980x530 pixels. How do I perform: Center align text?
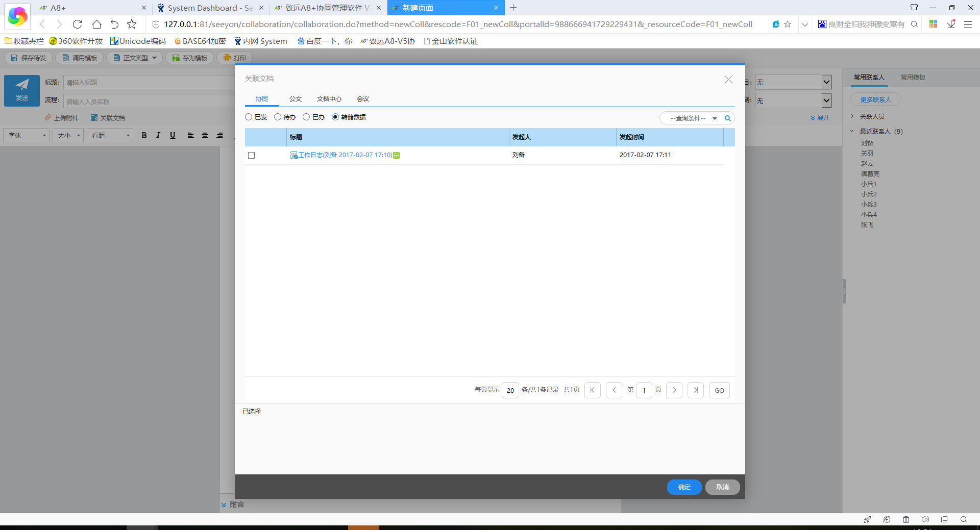point(205,136)
